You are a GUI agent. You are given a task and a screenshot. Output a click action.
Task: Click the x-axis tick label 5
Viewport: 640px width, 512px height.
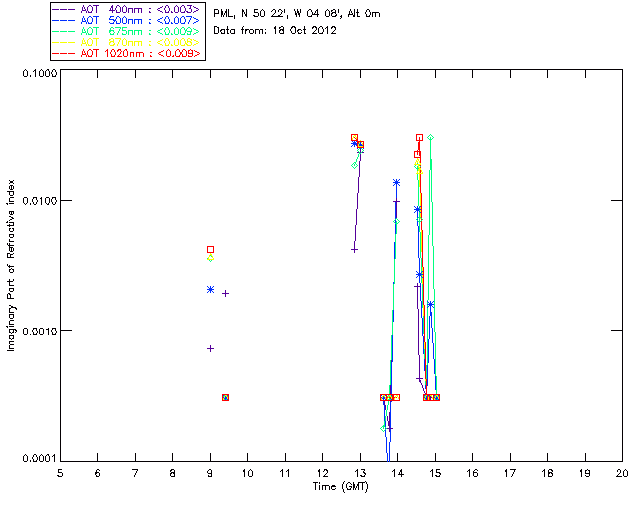pyautogui.click(x=60, y=473)
